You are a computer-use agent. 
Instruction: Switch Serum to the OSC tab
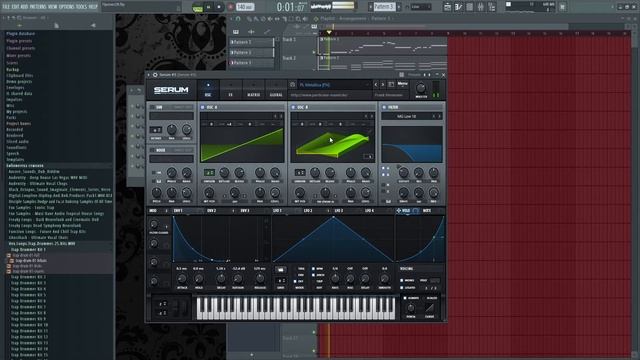208,90
